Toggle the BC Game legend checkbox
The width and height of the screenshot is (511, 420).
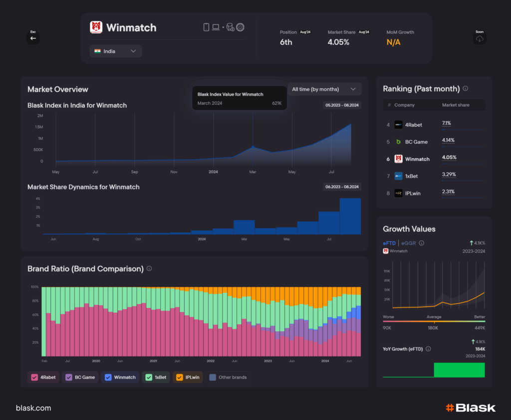pyautogui.click(x=69, y=377)
